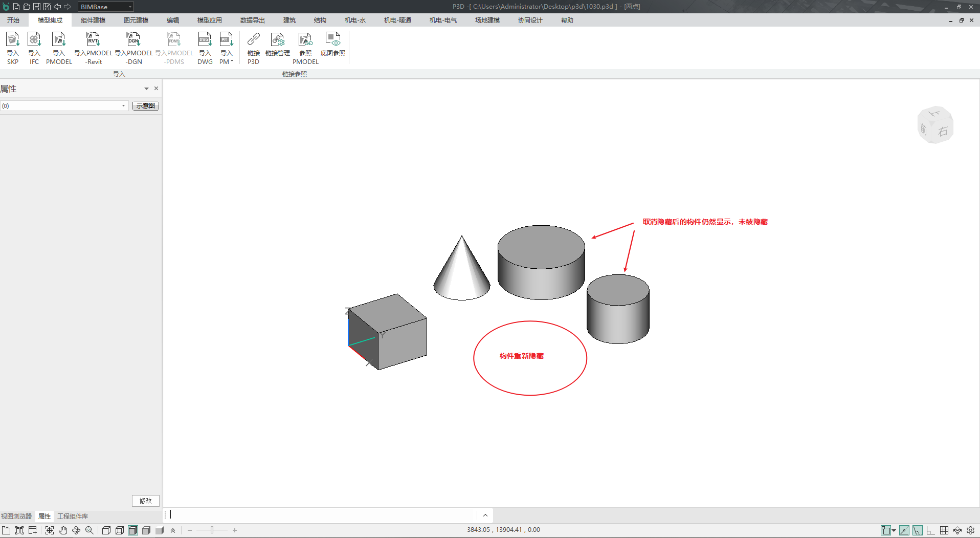Click the zoom slider handle in bottom toolbar
The height and width of the screenshot is (538, 980).
coord(212,530)
